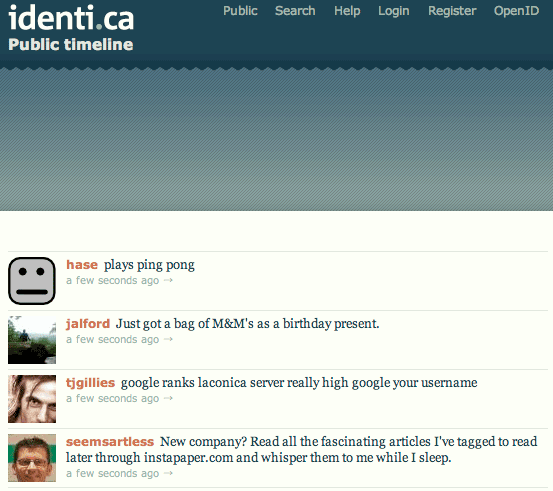
Task: Open the Register page
Action: (x=452, y=11)
